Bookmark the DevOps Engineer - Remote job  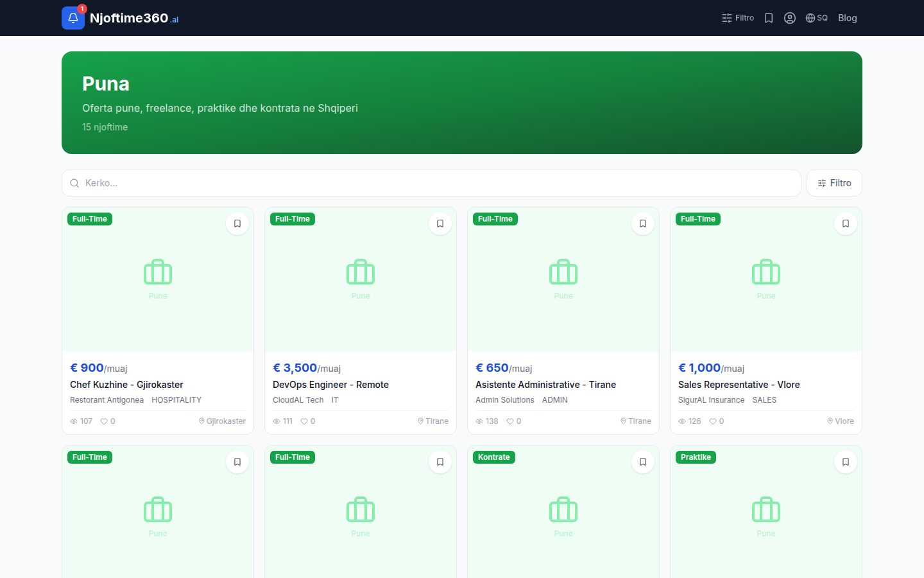pos(440,223)
